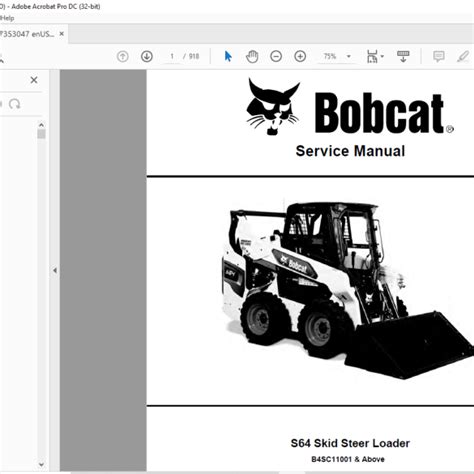Click the Bobcat logo on the page
This screenshot has width=474, height=474.
click(350, 107)
